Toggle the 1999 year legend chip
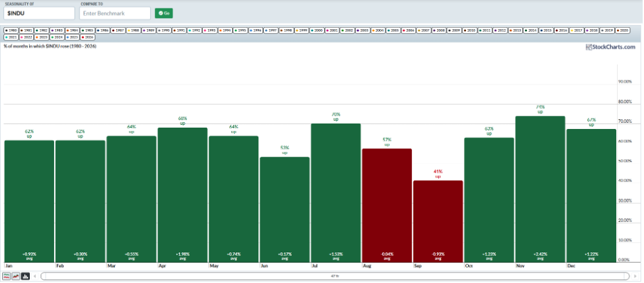Screen dimensions: 644x283 [x=302, y=31]
